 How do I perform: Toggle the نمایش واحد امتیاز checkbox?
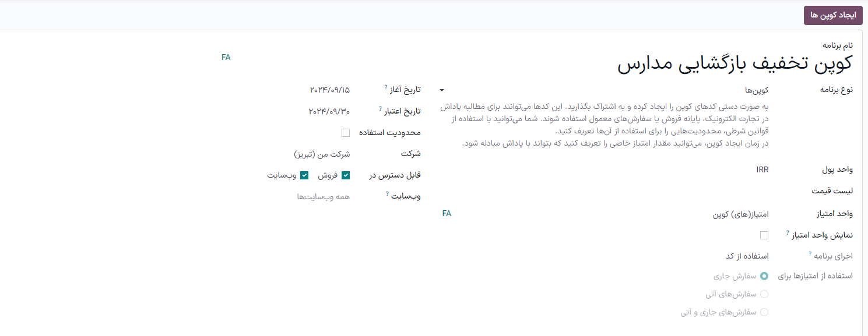tap(764, 235)
